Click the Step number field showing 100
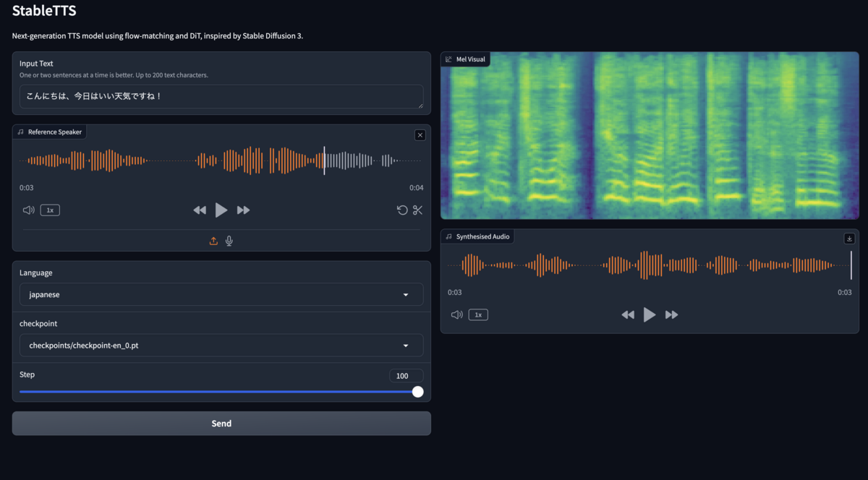This screenshot has height=480, width=868. click(406, 376)
